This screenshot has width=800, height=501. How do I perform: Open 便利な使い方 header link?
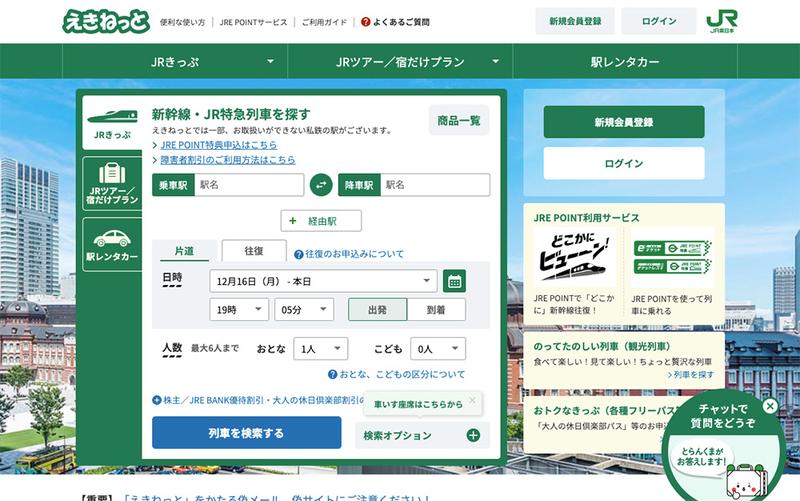click(182, 22)
